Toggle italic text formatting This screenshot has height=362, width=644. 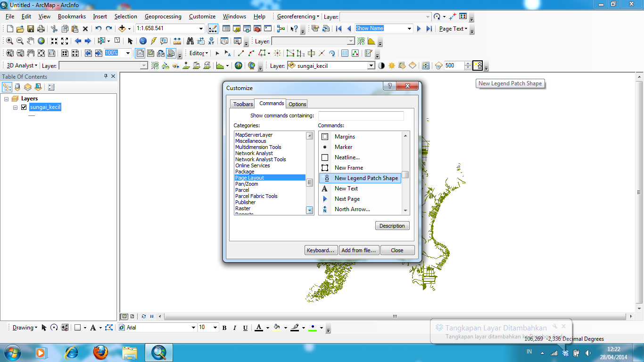234,327
